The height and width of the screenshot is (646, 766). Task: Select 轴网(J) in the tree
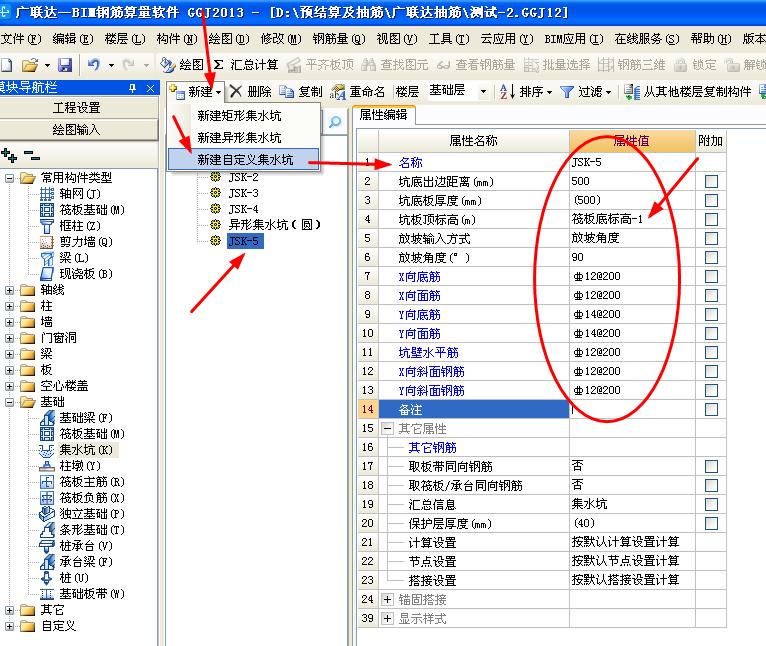pyautogui.click(x=80, y=194)
